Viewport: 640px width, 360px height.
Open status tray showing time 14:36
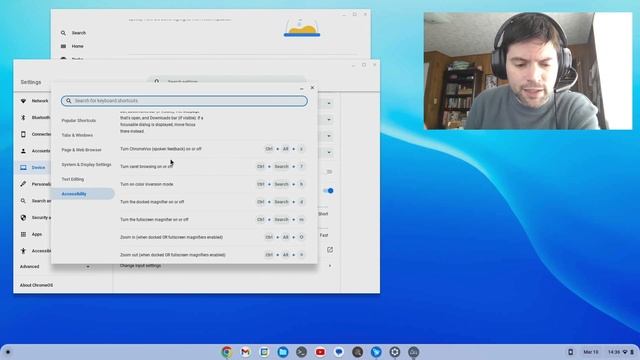coord(621,352)
